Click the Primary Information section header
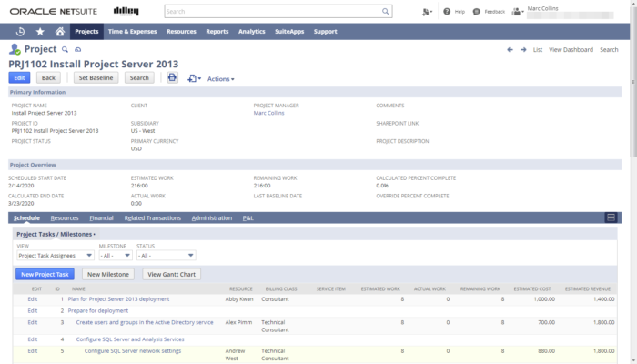Image resolution: width=637 pixels, height=364 pixels. coord(315,92)
